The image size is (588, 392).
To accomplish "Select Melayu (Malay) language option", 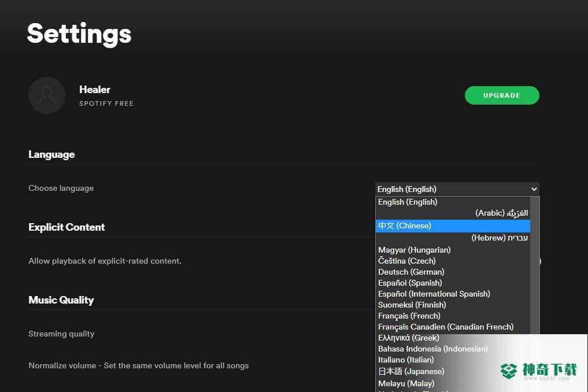I will pos(453,383).
